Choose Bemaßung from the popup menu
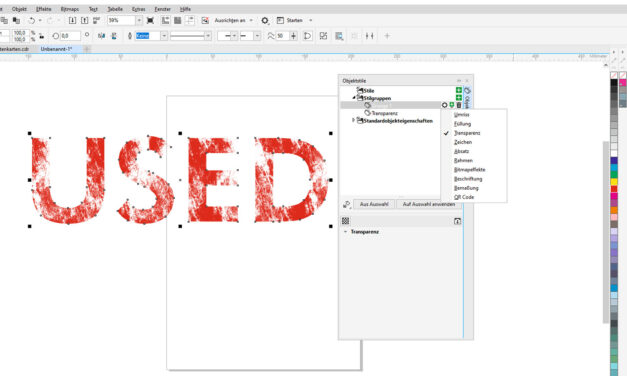 466,188
